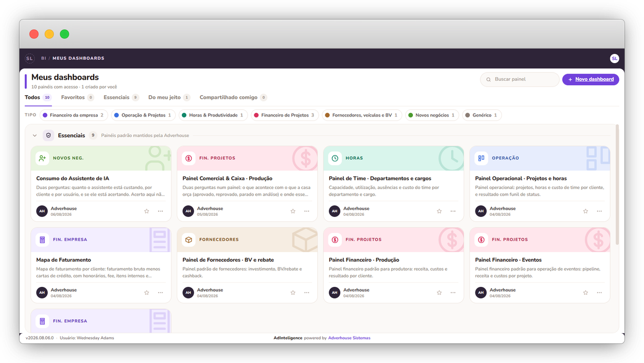This screenshot has width=644, height=363.
Task: Open the SL user avatar menu
Action: tap(614, 58)
